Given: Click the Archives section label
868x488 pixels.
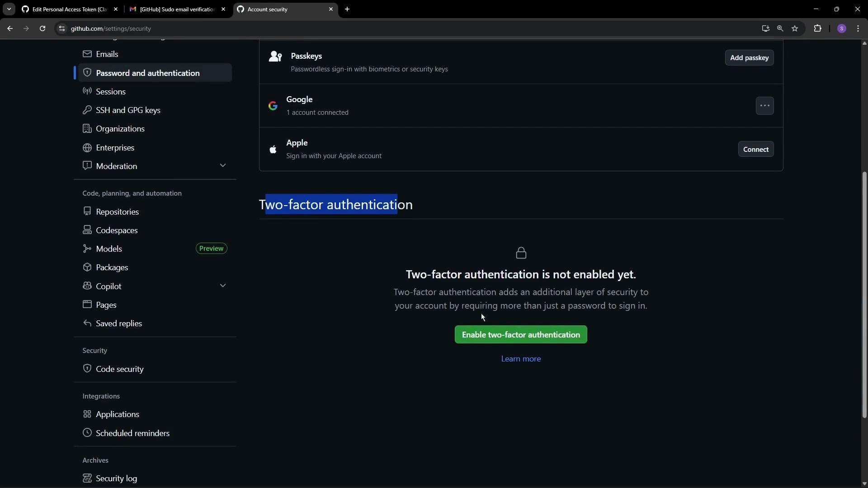Looking at the screenshot, I should pos(95,460).
